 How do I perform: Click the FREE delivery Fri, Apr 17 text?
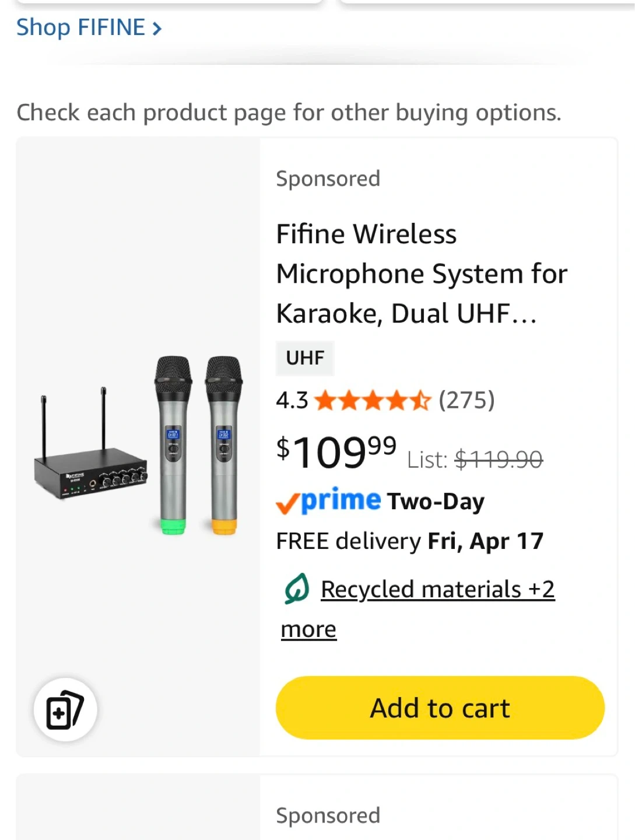click(409, 541)
